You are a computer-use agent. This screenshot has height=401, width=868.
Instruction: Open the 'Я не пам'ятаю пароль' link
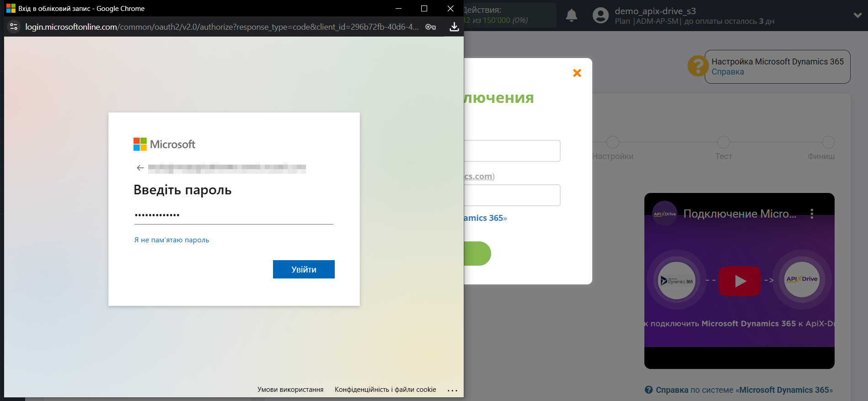pos(171,240)
